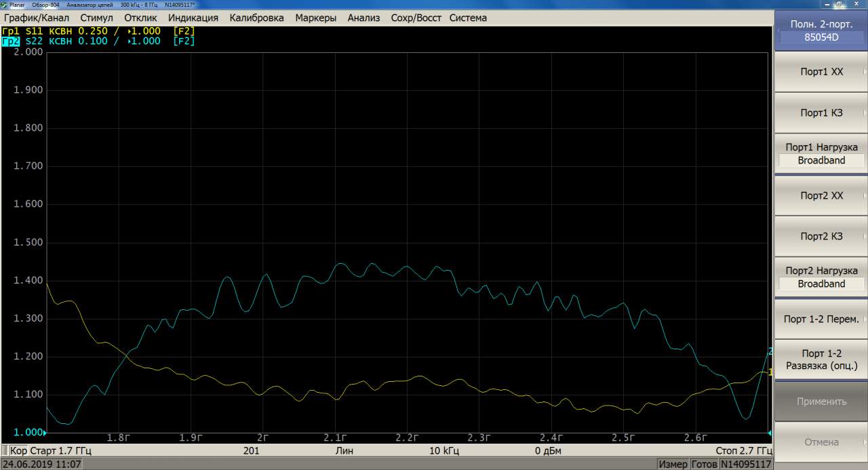The width and height of the screenshot is (868, 470).
Task: Click the cyan trace 2 end marker
Action: pos(770,351)
